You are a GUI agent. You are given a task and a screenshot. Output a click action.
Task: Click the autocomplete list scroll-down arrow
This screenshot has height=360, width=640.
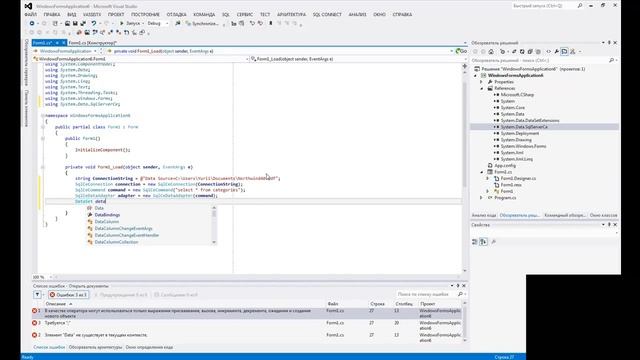pyautogui.click(x=214, y=242)
